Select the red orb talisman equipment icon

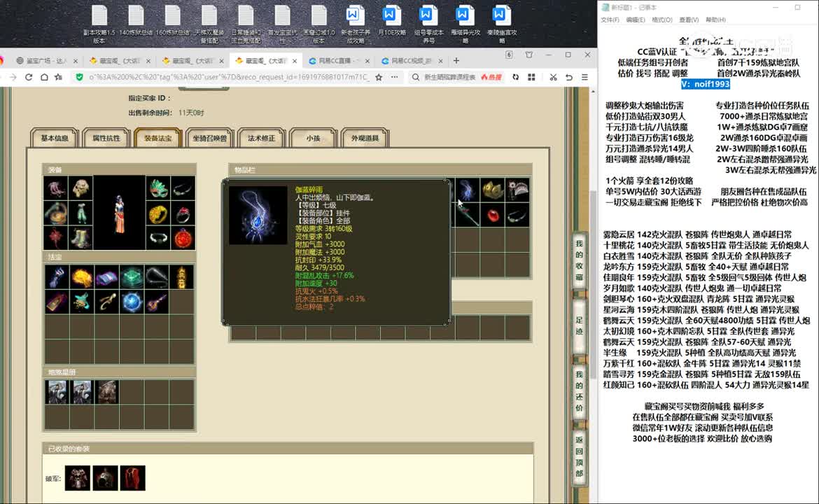[183, 238]
